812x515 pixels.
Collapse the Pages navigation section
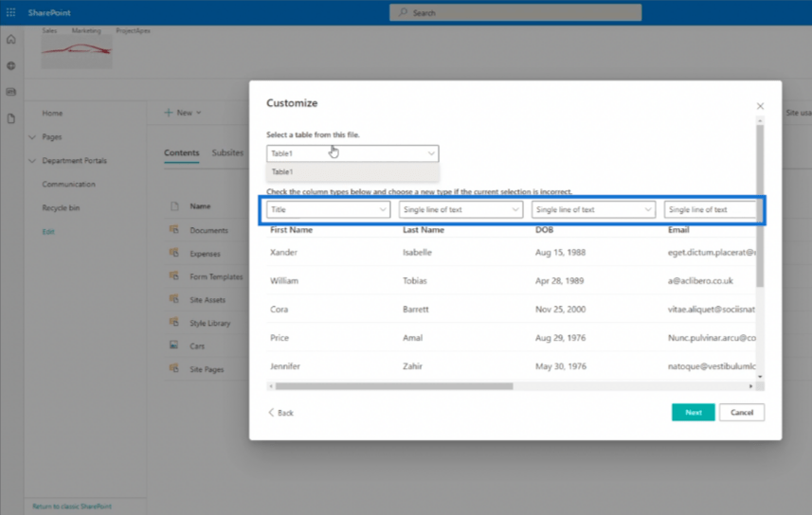click(32, 137)
